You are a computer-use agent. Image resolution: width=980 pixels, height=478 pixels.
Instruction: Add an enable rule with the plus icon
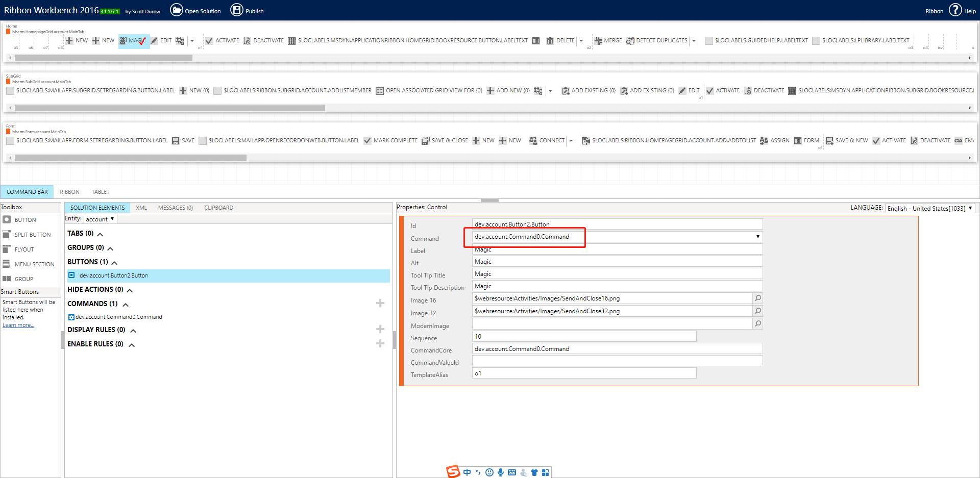pos(380,344)
